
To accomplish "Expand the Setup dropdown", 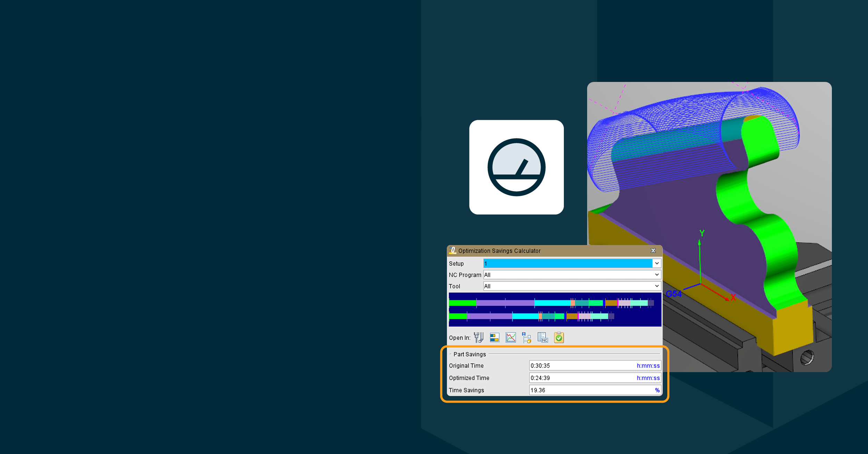I will tap(657, 263).
